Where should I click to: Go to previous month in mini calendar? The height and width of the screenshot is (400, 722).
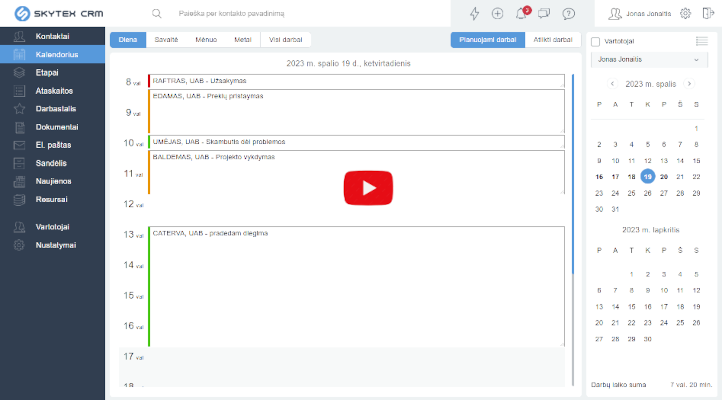613,84
